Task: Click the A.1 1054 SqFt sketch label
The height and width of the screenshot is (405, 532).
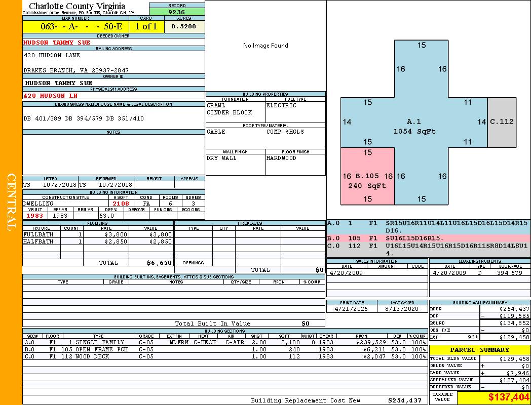Action: coord(414,127)
